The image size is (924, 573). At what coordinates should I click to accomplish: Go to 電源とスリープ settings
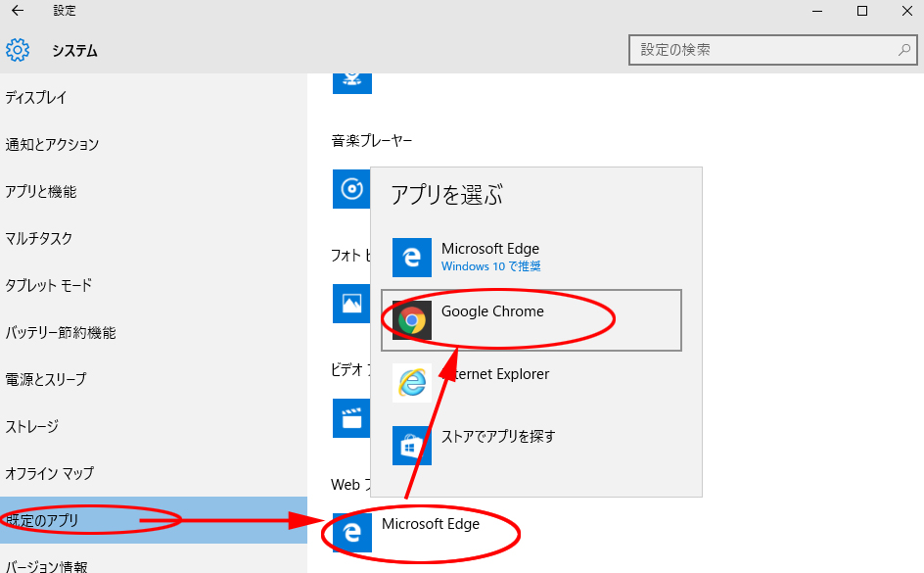click(154, 379)
